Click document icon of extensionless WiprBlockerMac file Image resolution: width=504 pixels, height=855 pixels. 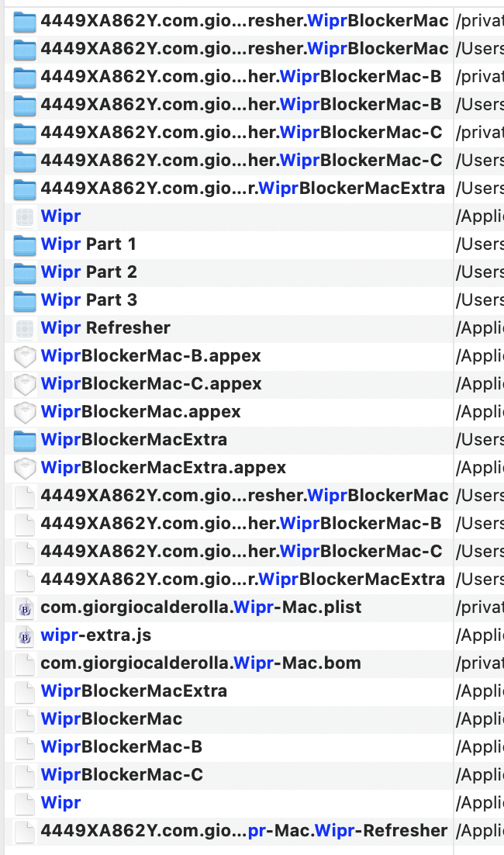(x=25, y=720)
